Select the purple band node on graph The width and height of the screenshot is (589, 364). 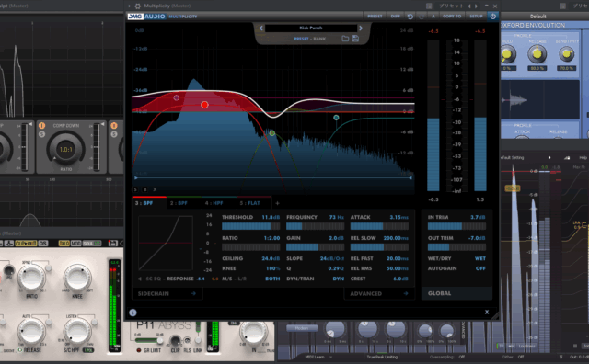[x=176, y=97]
